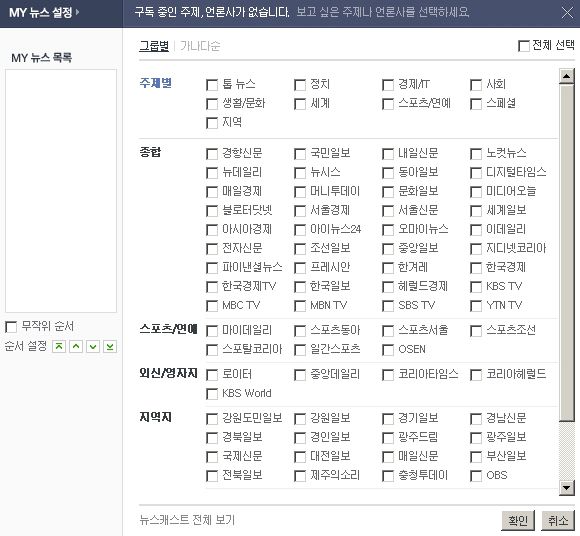The image size is (580, 536).
Task: Check the 세계 topic checkbox
Action: coord(300,104)
